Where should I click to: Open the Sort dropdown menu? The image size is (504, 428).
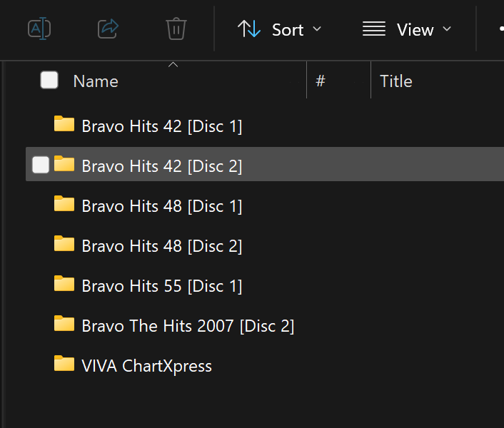coord(279,29)
